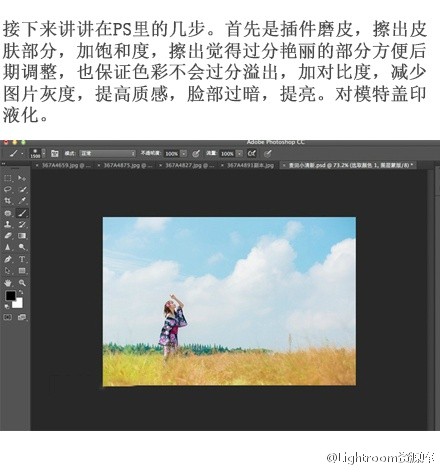440x472 pixels.
Task: Click the opacity 100% field
Action: coord(172,154)
